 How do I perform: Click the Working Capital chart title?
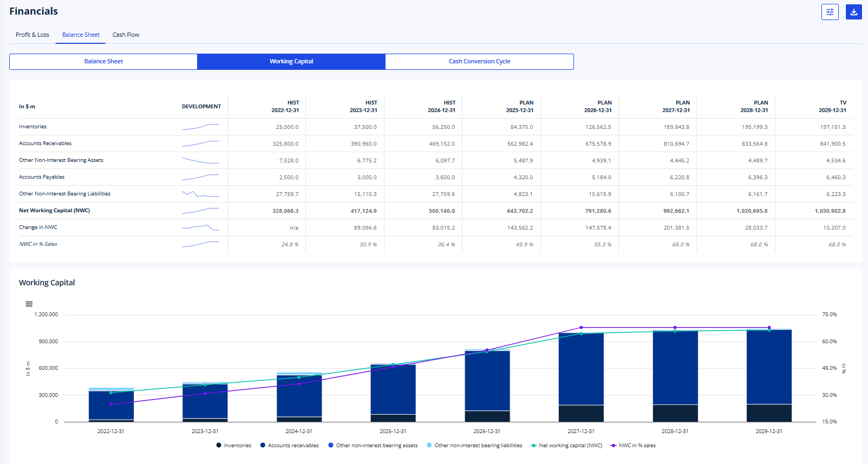(x=47, y=283)
